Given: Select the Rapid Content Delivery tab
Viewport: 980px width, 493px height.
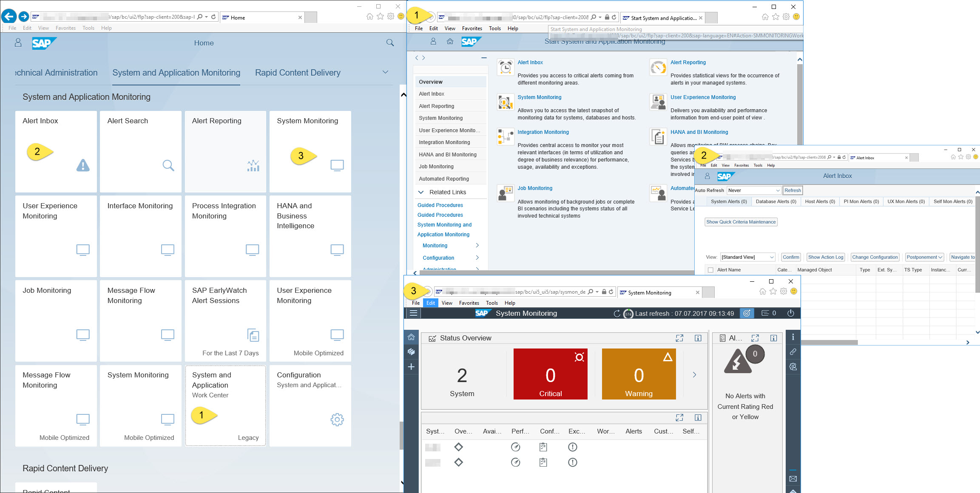Looking at the screenshot, I should click(298, 73).
